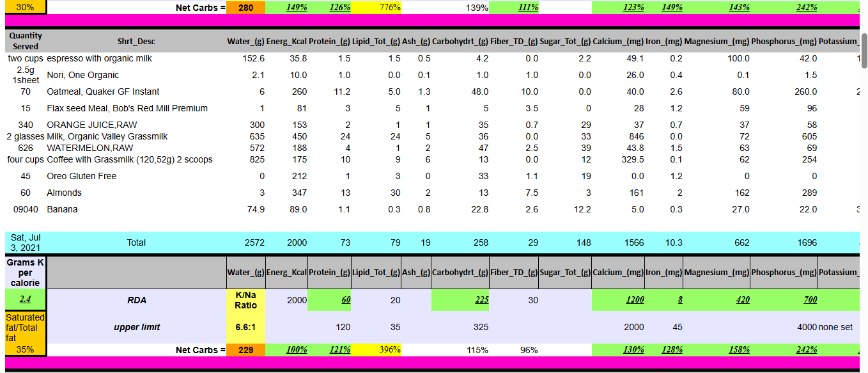Click the Oreo Gluten Free food entry
Viewport: 868px width, 373px height.
coord(81,176)
